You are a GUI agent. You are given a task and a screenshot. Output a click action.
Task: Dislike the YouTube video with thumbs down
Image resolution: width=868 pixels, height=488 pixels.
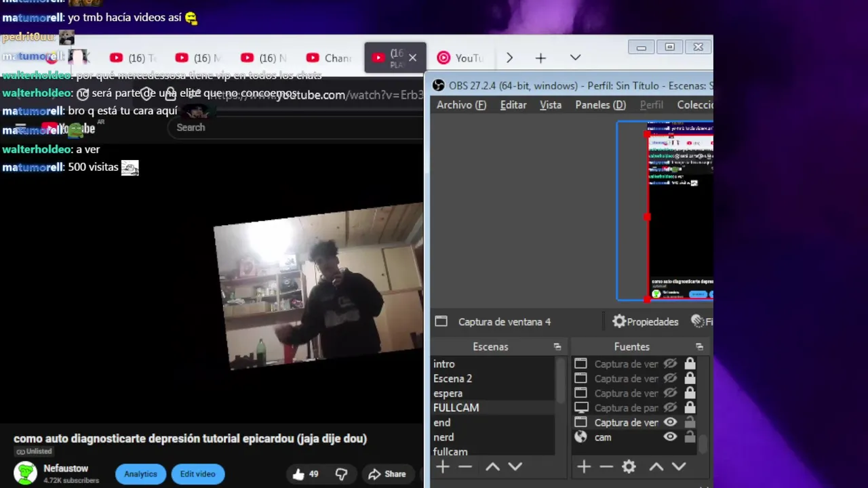point(342,474)
